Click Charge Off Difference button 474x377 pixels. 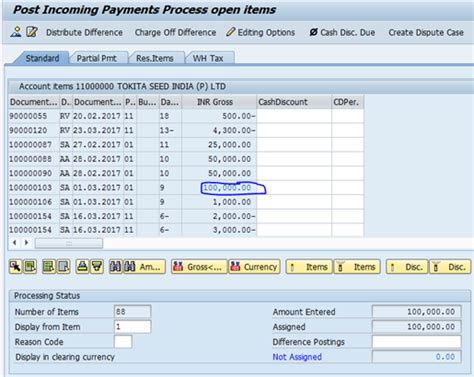[175, 32]
